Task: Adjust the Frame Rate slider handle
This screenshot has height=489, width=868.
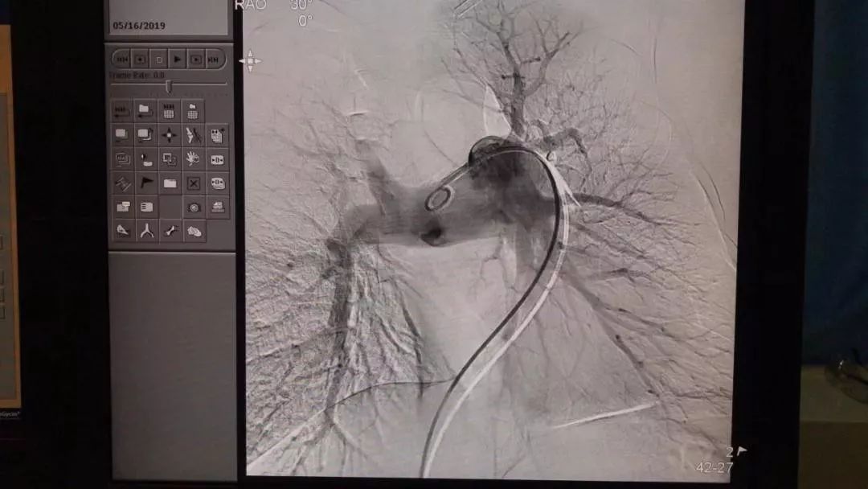Action: pyautogui.click(x=169, y=86)
